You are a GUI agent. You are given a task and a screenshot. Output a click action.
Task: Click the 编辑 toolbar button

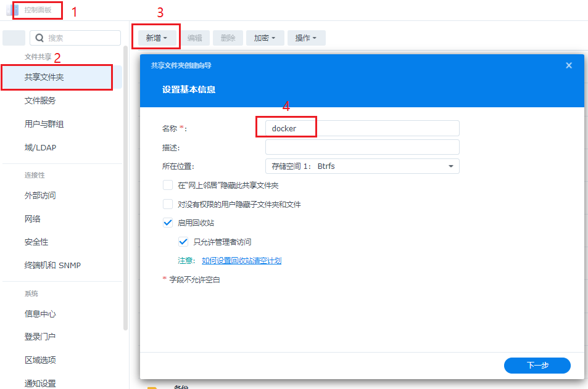pos(194,38)
